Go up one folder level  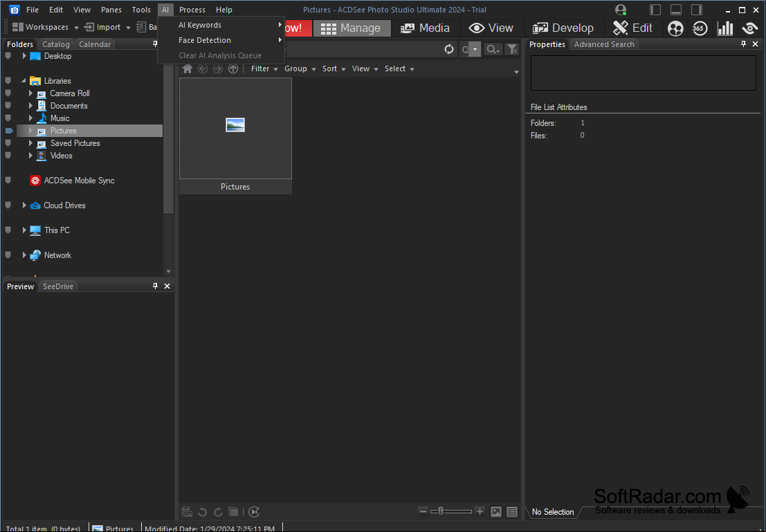point(233,69)
